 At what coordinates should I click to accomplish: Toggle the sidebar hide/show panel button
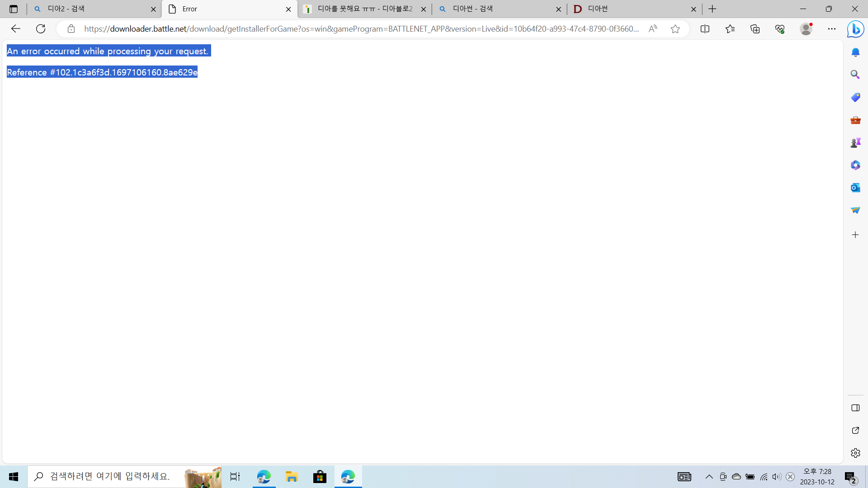click(x=855, y=408)
